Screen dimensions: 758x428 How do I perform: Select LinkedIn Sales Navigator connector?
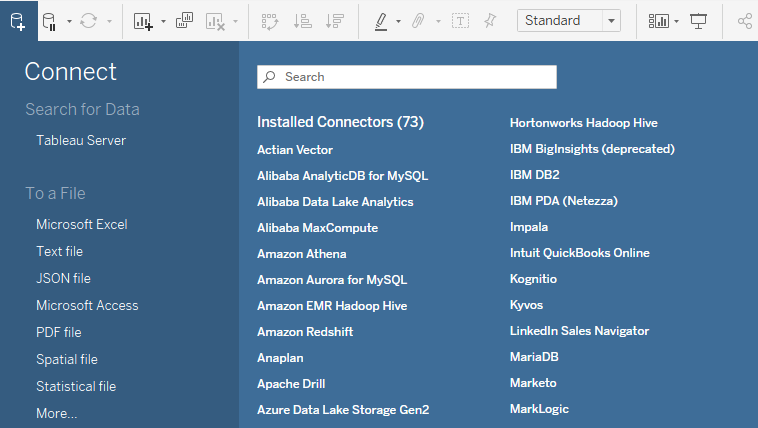579,331
